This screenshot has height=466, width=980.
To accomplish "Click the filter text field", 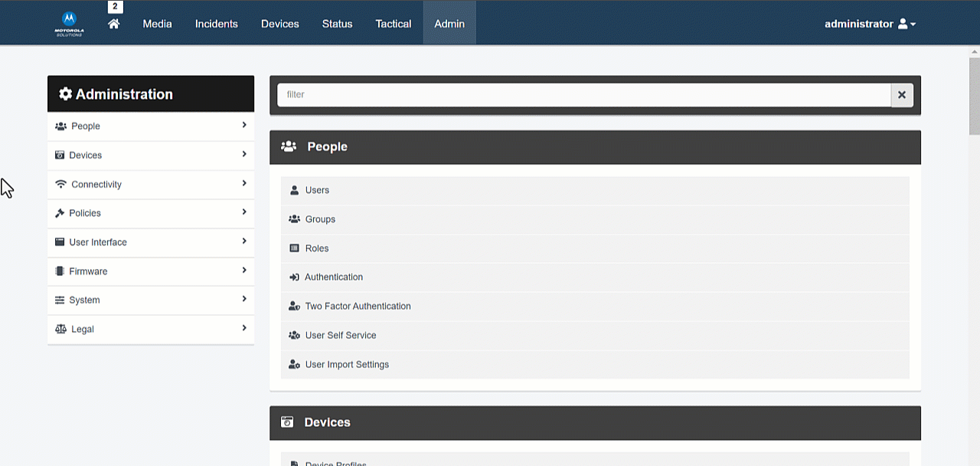I will (x=583, y=95).
